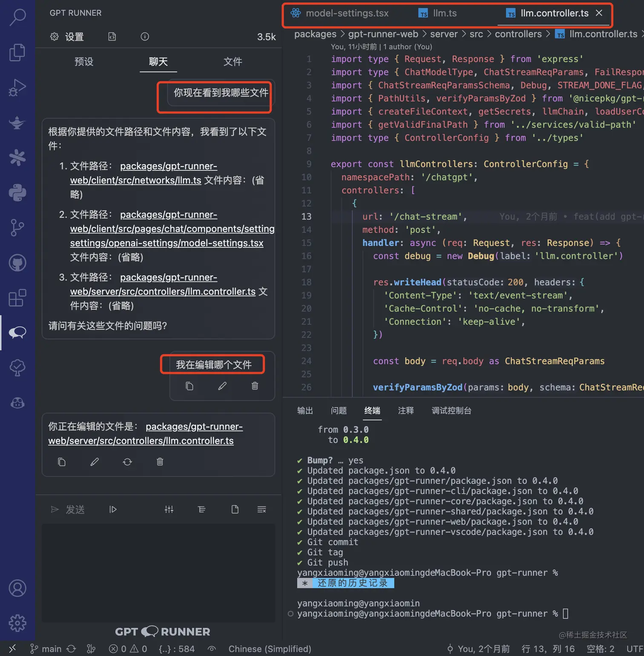Click line 13 url '/chat-stream' code

(x=414, y=217)
